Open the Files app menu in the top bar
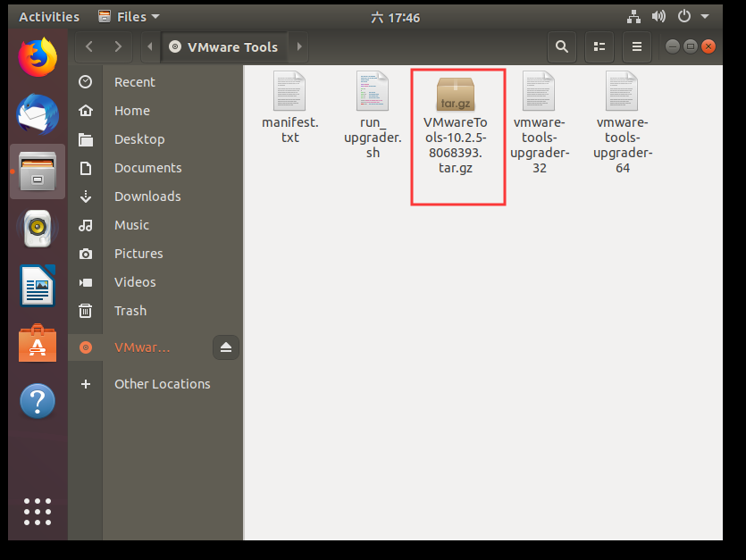Screen dimensions: 746x560 point(129,17)
